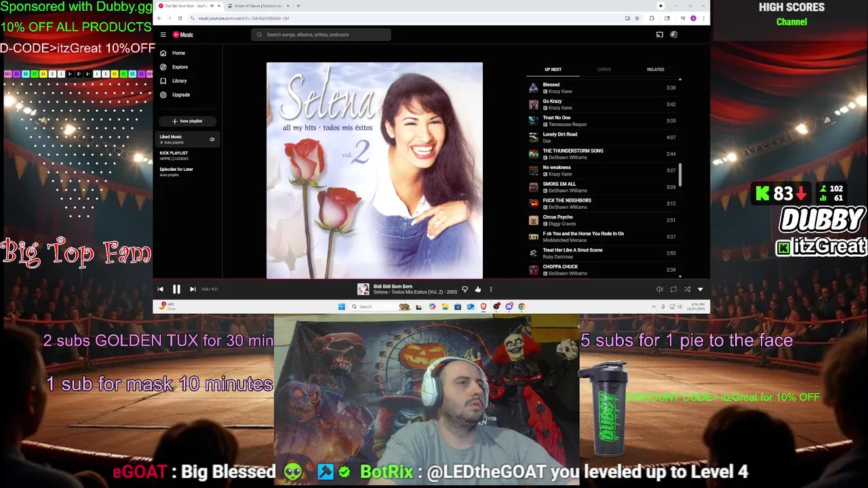868x488 pixels.
Task: Open Brave browser from the taskbar
Action: tap(484, 307)
